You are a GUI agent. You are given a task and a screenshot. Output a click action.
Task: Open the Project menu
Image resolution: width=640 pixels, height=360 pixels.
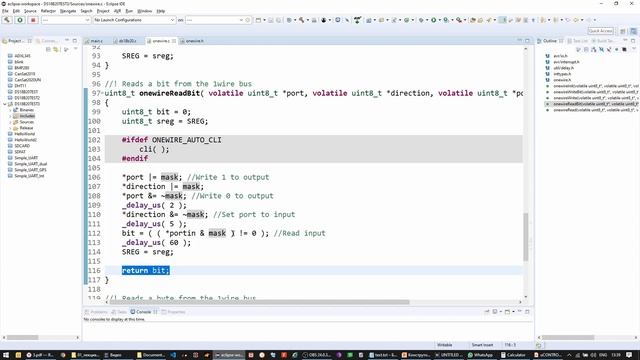[x=103, y=11]
